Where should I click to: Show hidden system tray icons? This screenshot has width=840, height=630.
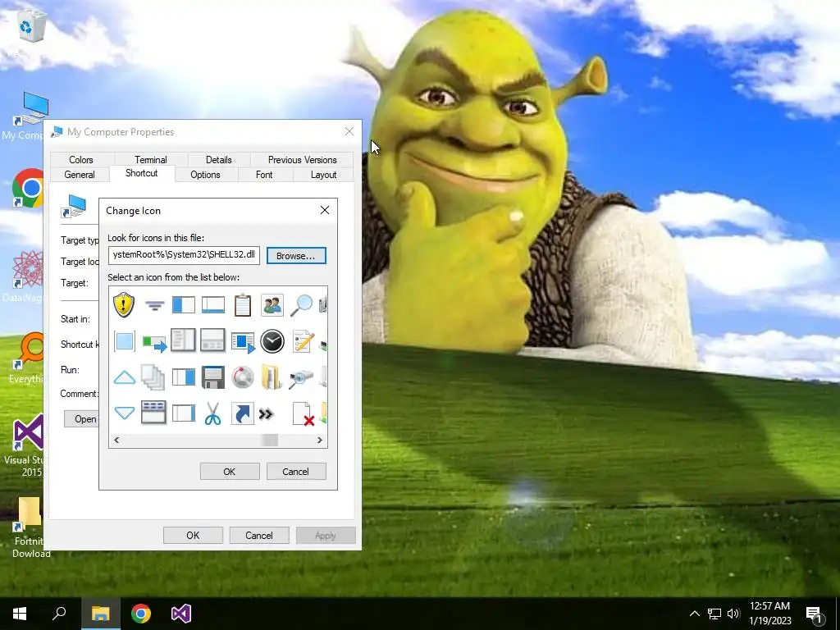694,614
